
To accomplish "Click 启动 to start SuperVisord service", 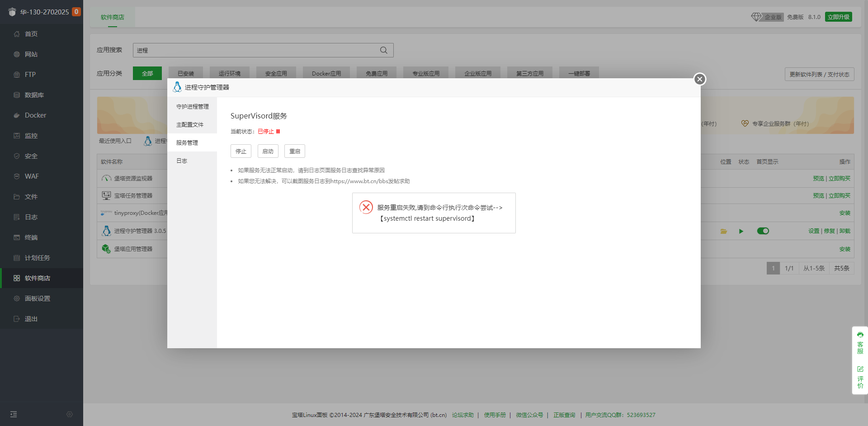I will point(268,151).
